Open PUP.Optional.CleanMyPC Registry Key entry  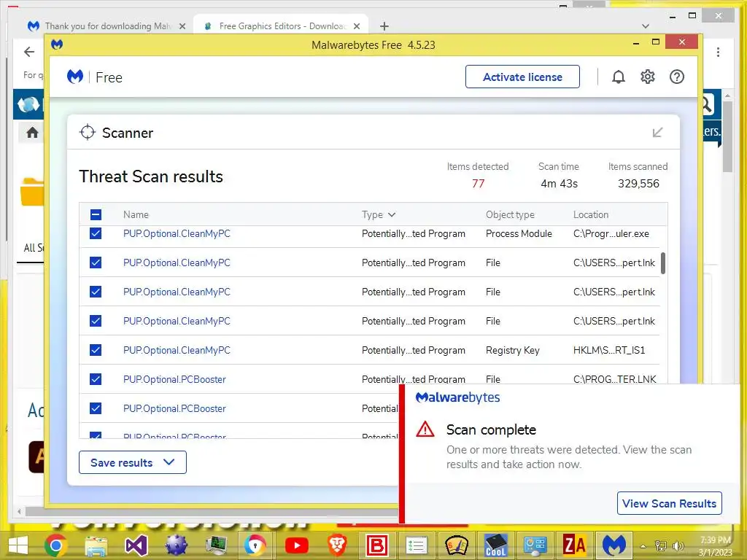(177, 350)
